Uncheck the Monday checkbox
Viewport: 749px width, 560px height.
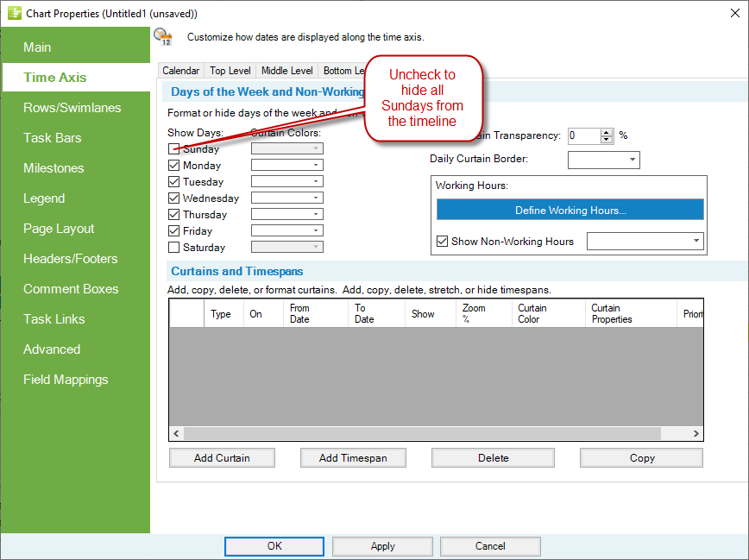click(174, 166)
